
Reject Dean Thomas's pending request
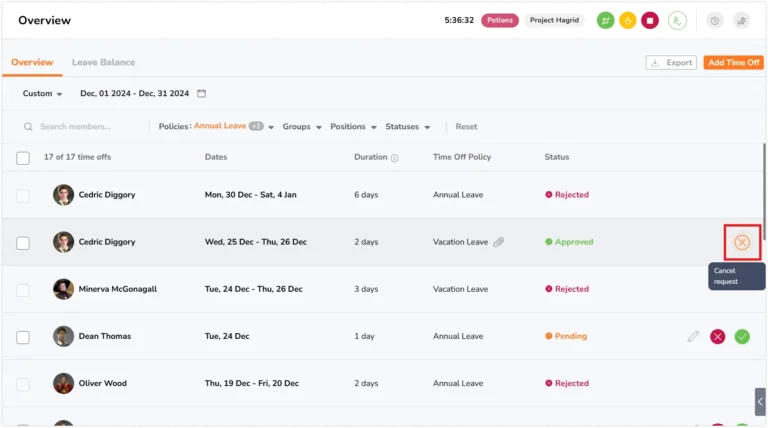click(718, 336)
